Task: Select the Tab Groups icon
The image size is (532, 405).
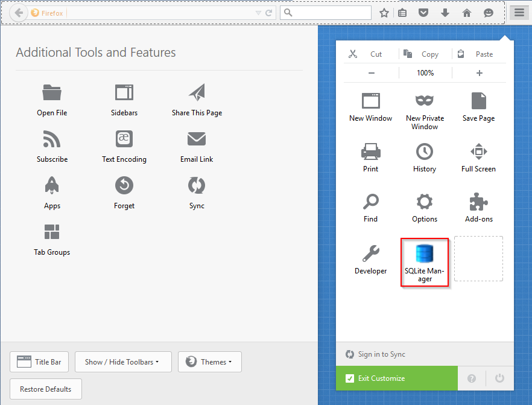Action: tap(52, 232)
